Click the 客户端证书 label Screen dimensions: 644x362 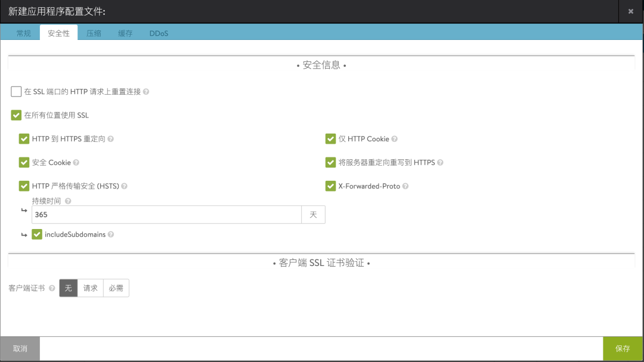click(x=27, y=288)
